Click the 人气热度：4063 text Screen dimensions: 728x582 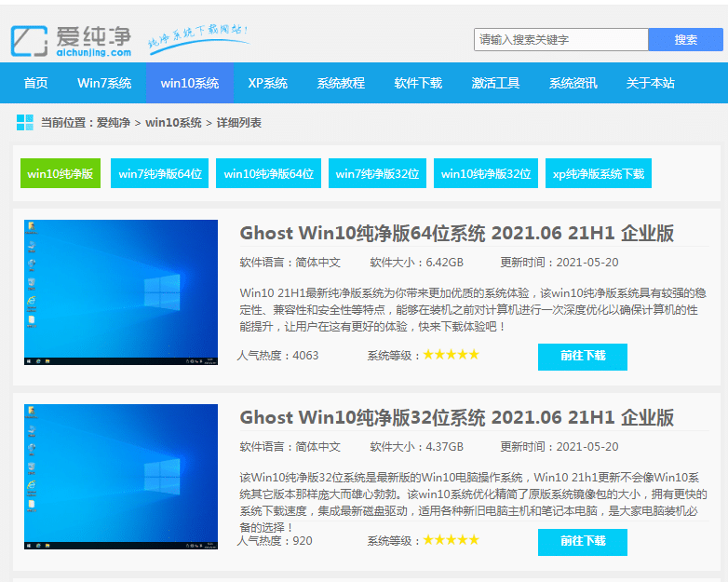(x=277, y=356)
